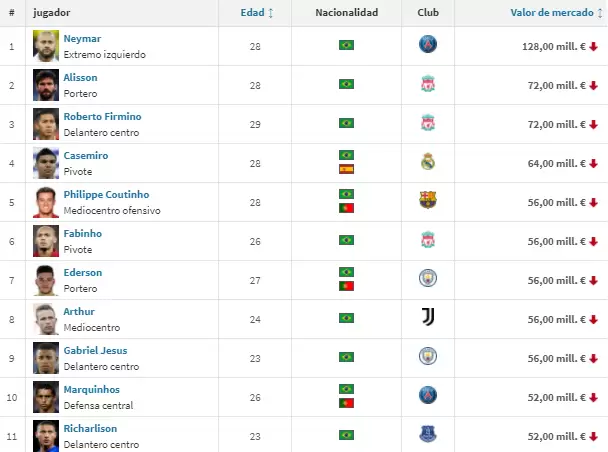This screenshot has height=452, width=608.
Task: Click the Nacionalidad column header
Action: click(x=346, y=13)
